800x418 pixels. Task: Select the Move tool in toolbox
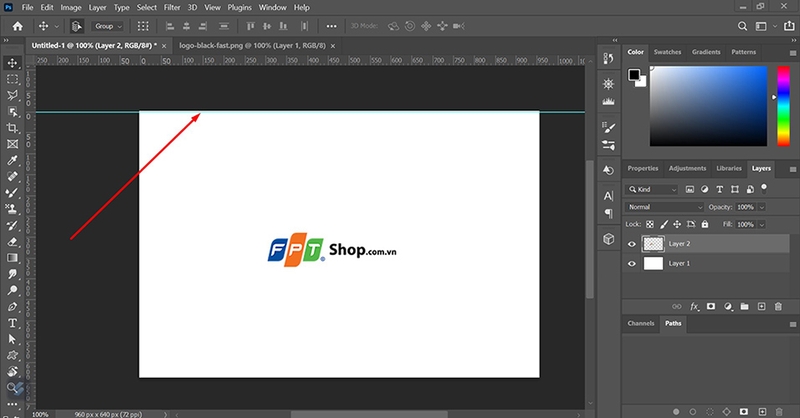(x=12, y=63)
